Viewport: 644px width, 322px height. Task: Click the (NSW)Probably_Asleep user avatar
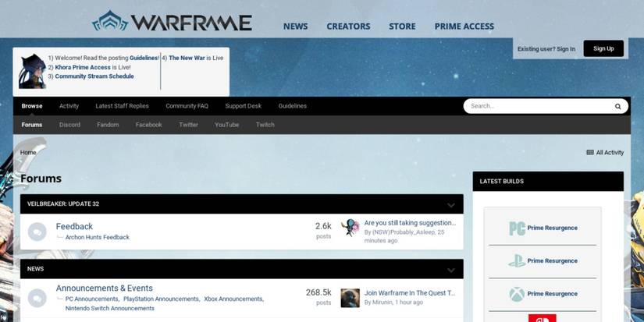point(350,228)
